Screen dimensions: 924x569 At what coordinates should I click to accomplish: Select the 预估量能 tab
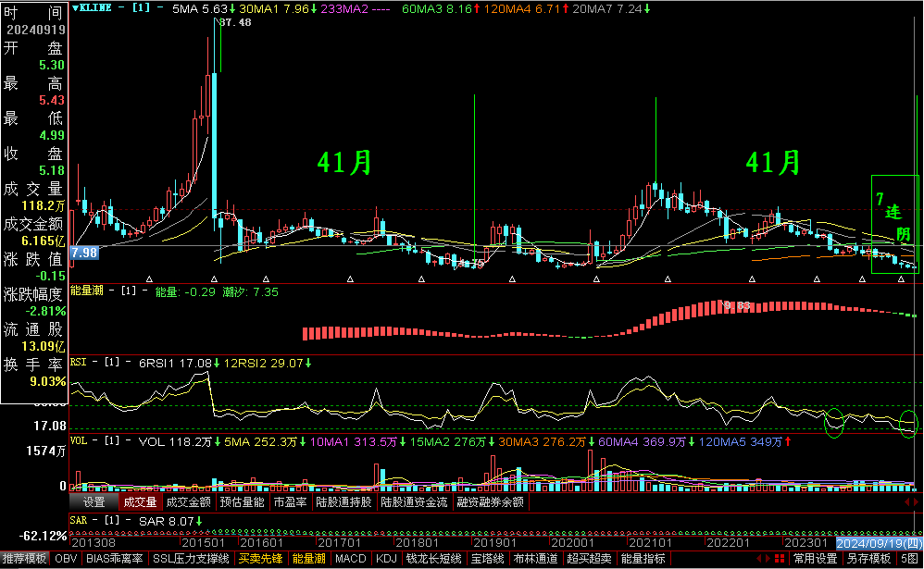tap(243, 502)
